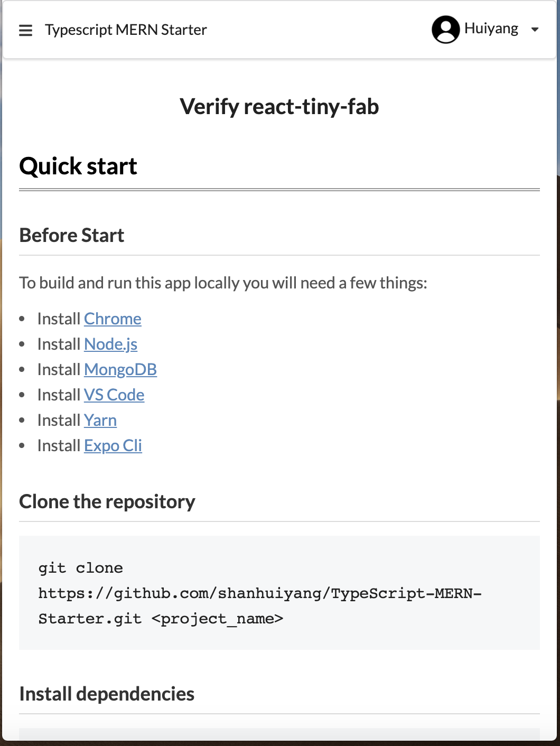Click the Verify react-tiny-fab article title
Screen dimensions: 560x746
coord(279,107)
